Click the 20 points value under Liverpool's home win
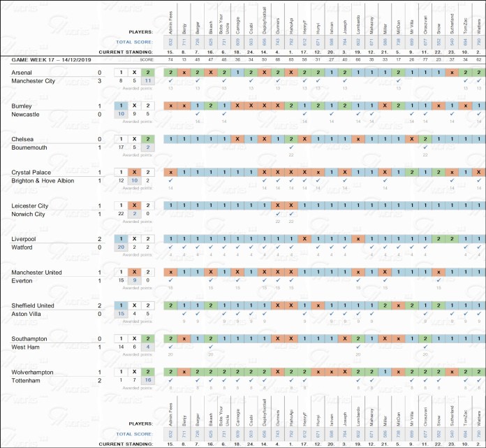 (x=121, y=247)
